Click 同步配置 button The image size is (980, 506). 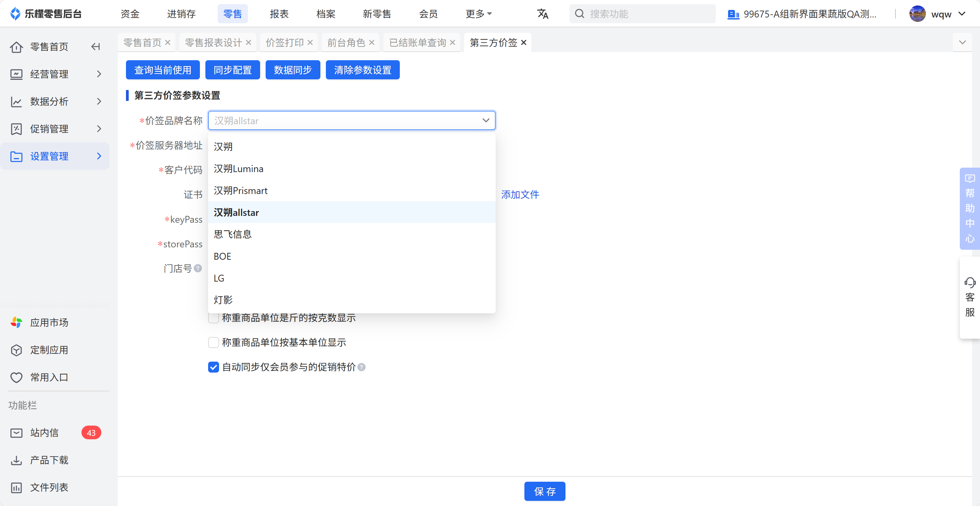pyautogui.click(x=232, y=70)
